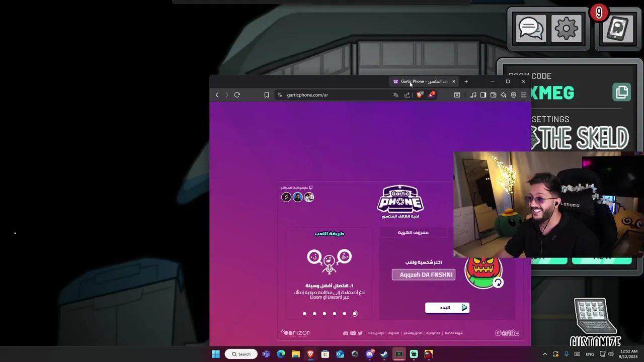Click the share page icon
This screenshot has width=644, height=362.
coord(407,95)
